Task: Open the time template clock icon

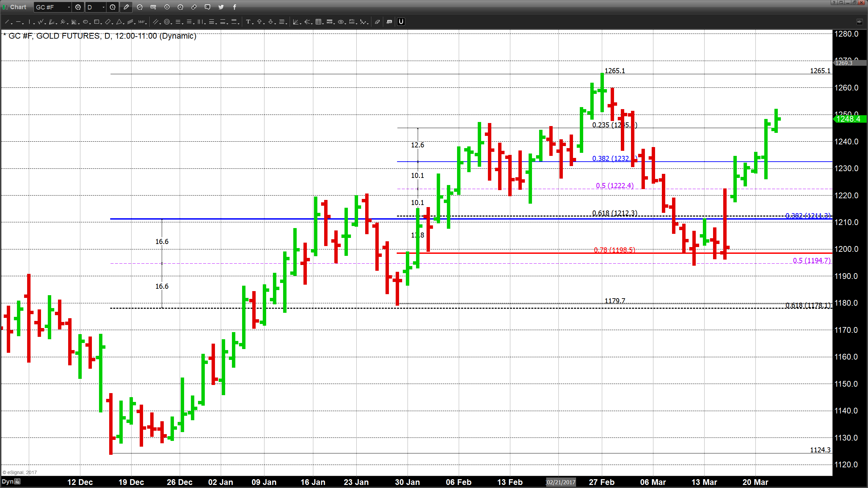Action: pyautogui.click(x=113, y=7)
